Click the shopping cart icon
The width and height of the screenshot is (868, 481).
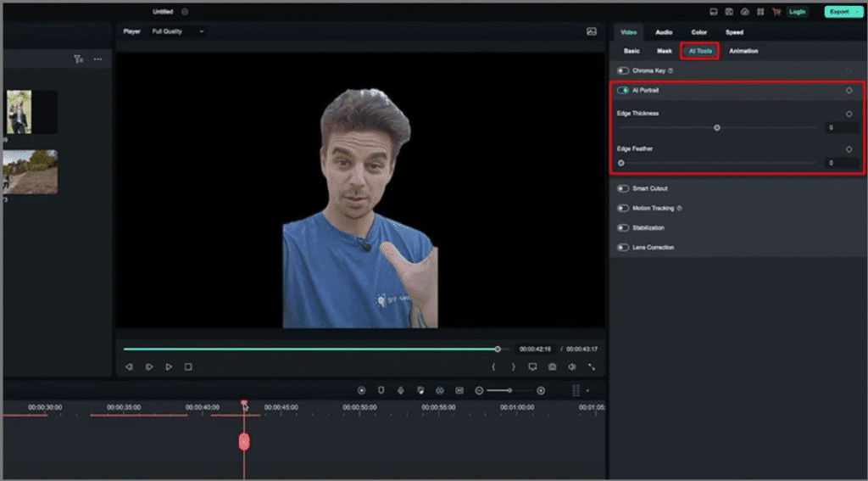pos(776,12)
